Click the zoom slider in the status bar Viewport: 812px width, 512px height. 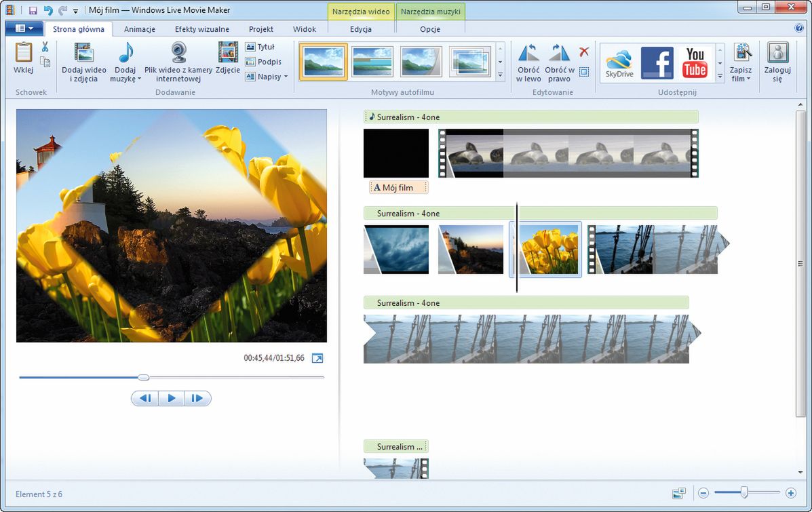(x=744, y=493)
